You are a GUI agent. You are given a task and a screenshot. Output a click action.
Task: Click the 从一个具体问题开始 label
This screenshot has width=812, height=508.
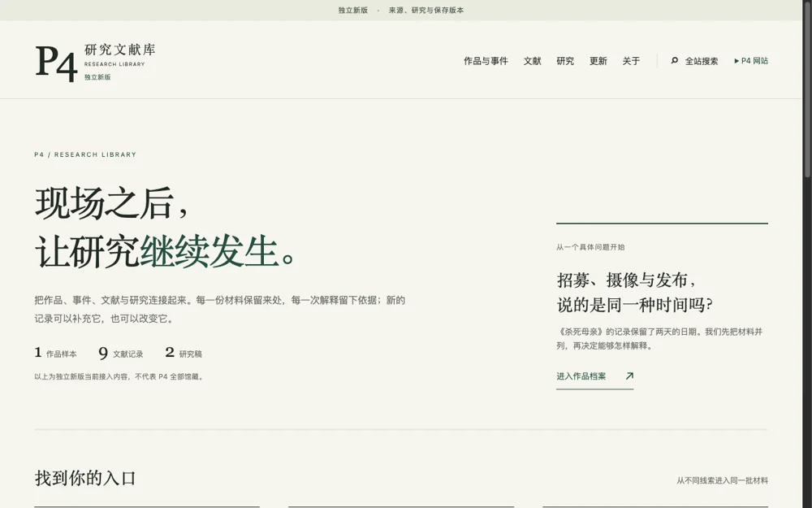pos(590,247)
